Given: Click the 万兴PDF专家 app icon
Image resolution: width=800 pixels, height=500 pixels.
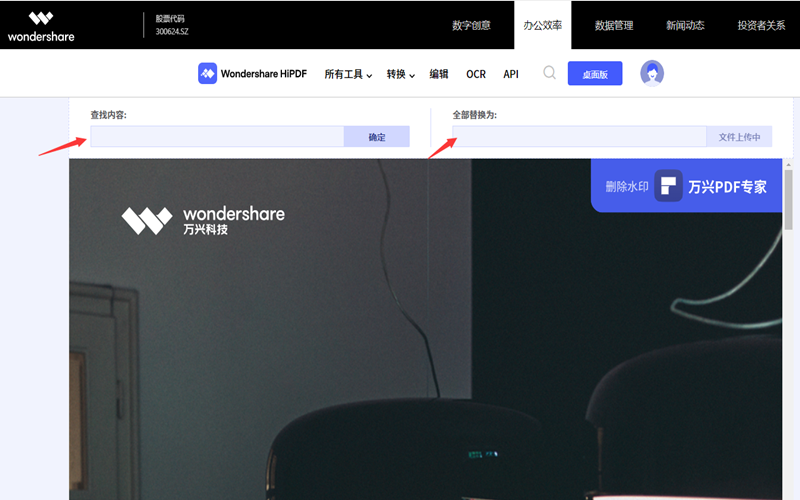Looking at the screenshot, I should [x=669, y=186].
